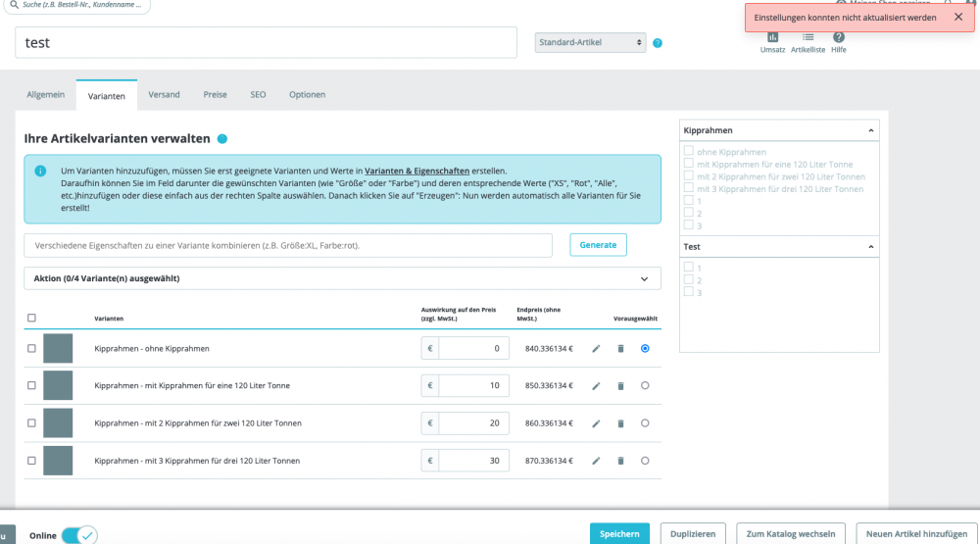Screen dimensions: 980x544
Task: Click Zum Katalog wechseln button
Action: 791,534
